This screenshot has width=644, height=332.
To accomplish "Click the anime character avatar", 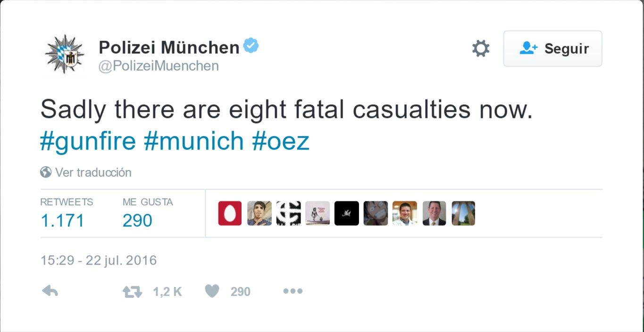I will pos(376,213).
